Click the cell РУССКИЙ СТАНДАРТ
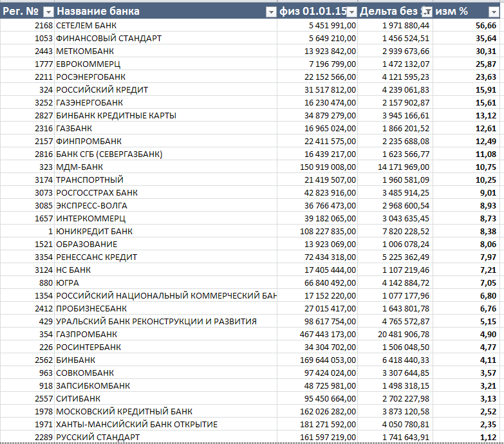504x444 pixels. [x=165, y=437]
